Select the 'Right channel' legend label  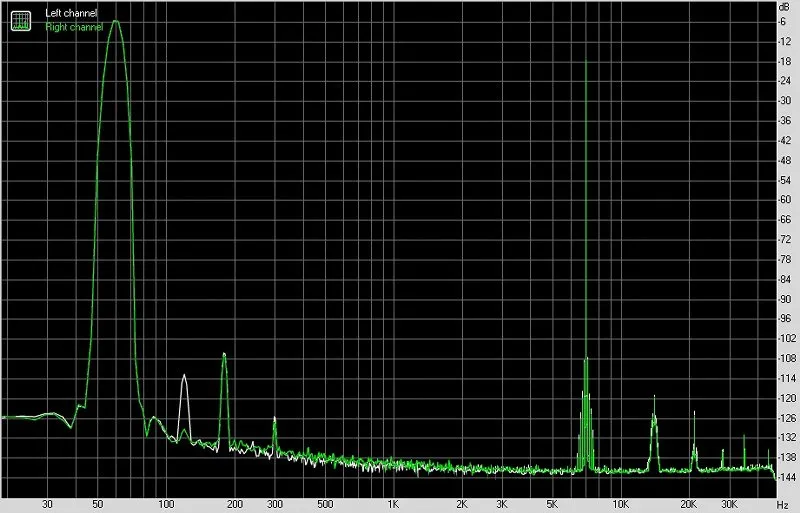(x=74, y=27)
